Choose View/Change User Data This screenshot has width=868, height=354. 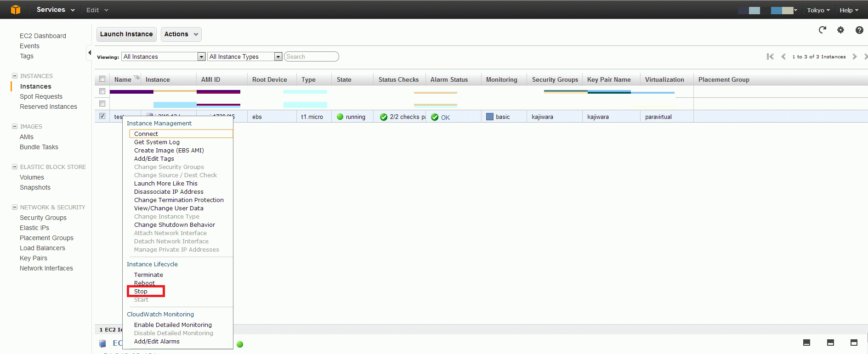169,208
